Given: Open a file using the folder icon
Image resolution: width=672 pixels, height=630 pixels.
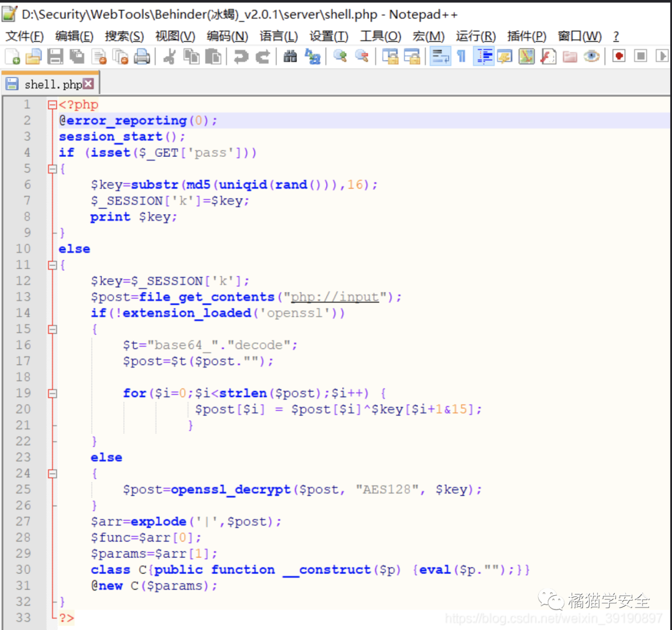Looking at the screenshot, I should click(34, 57).
